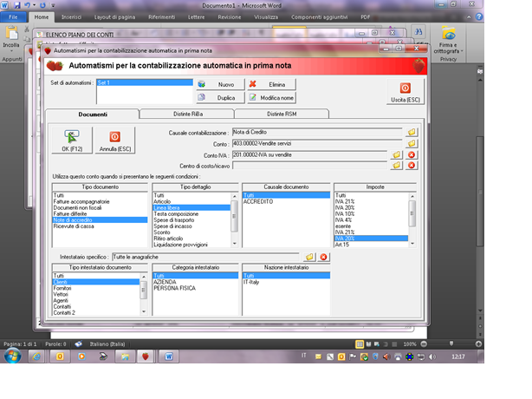Open the Componenti aggiuntivi ribbon tab
532x399 pixels.
click(x=319, y=17)
